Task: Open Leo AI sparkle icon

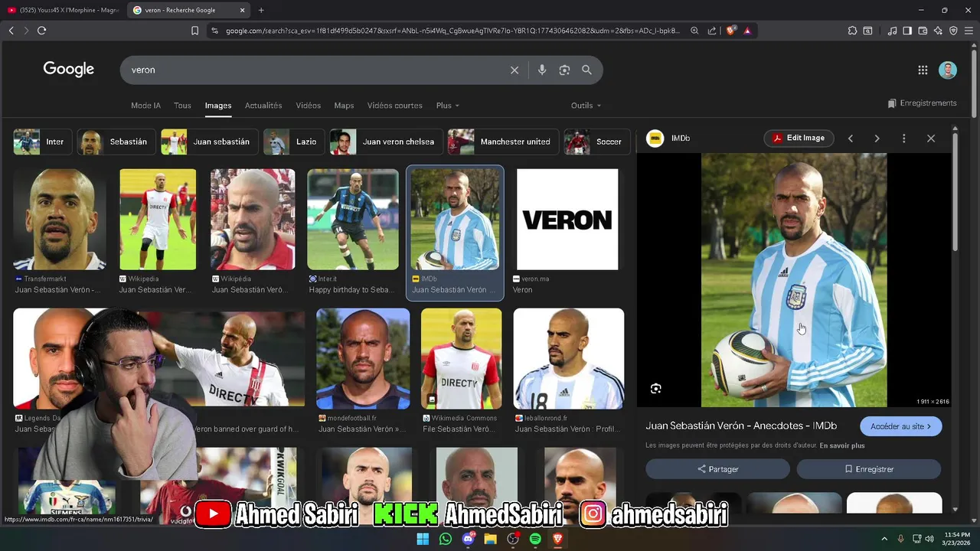Action: coord(938,31)
